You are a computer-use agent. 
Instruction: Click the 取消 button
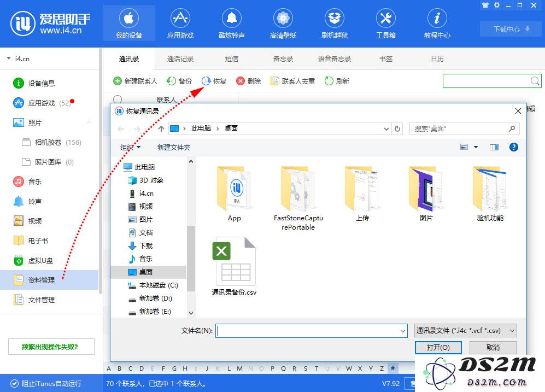493,347
